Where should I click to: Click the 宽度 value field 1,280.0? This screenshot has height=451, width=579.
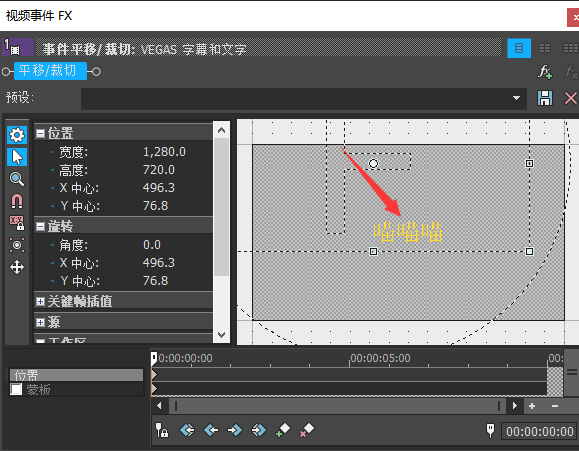tap(164, 152)
